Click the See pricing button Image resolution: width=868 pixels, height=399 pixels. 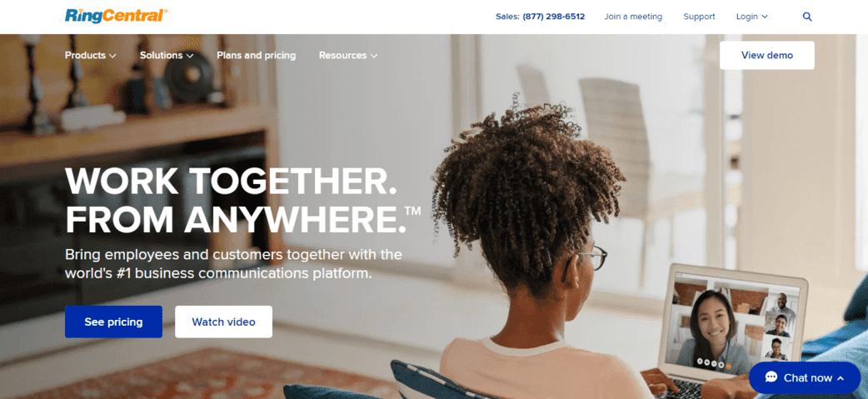(113, 322)
